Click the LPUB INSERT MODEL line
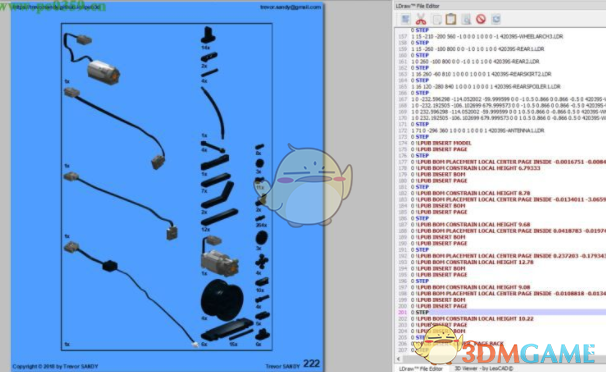Screen dimensions: 606x372 tap(441, 143)
